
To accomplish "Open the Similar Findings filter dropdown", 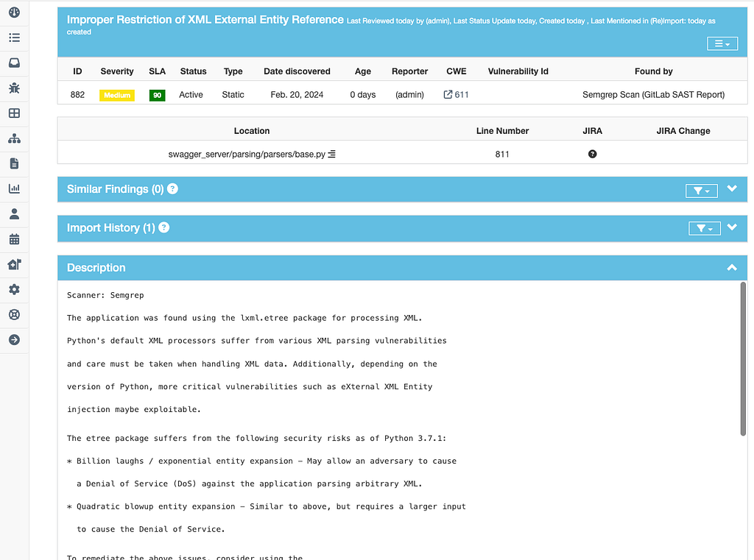I will pos(702,191).
